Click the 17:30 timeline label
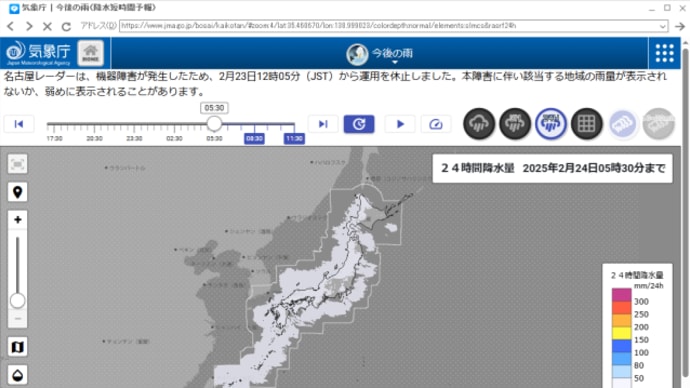690x388 pixels. click(54, 139)
